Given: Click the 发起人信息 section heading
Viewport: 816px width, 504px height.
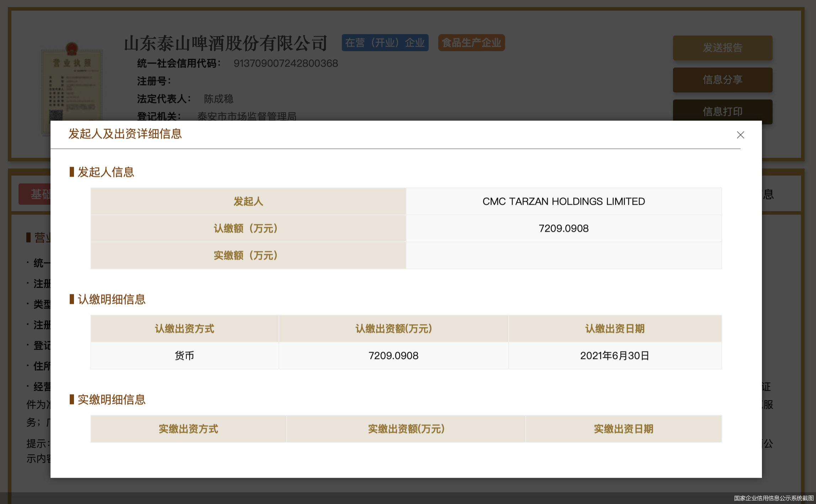Looking at the screenshot, I should pos(106,172).
